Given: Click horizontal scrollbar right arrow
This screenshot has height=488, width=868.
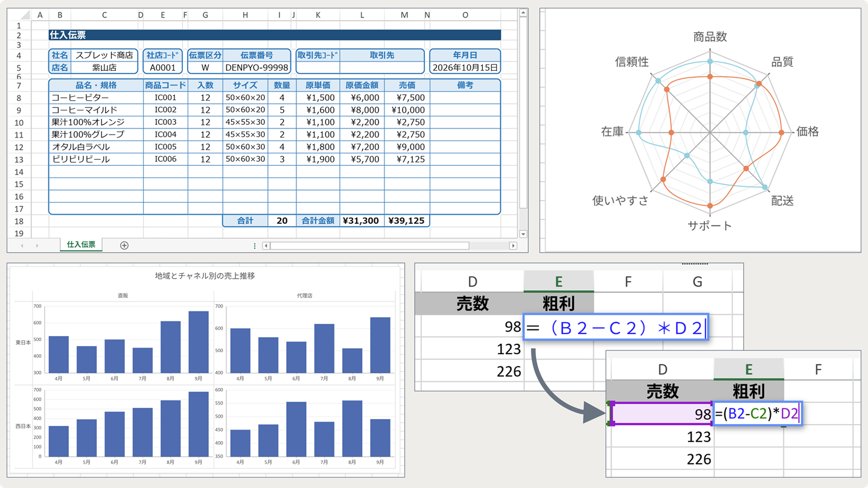Looking at the screenshot, I should [x=513, y=246].
